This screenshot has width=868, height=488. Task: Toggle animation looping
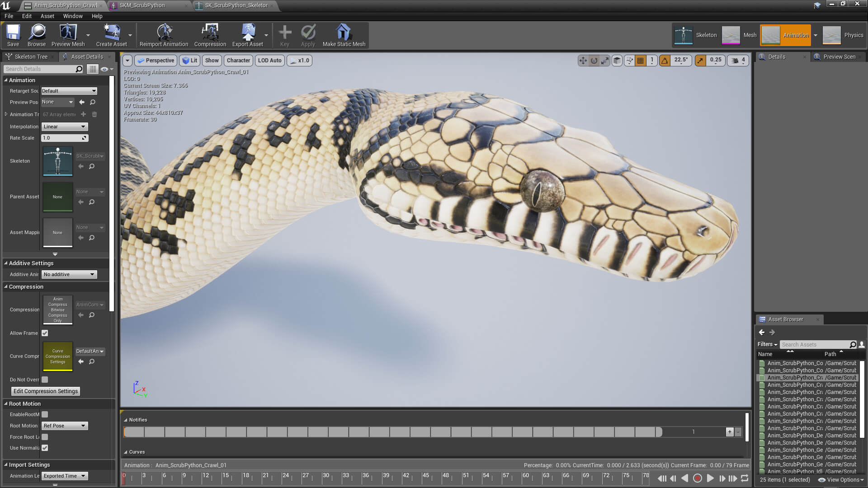pyautogui.click(x=745, y=478)
